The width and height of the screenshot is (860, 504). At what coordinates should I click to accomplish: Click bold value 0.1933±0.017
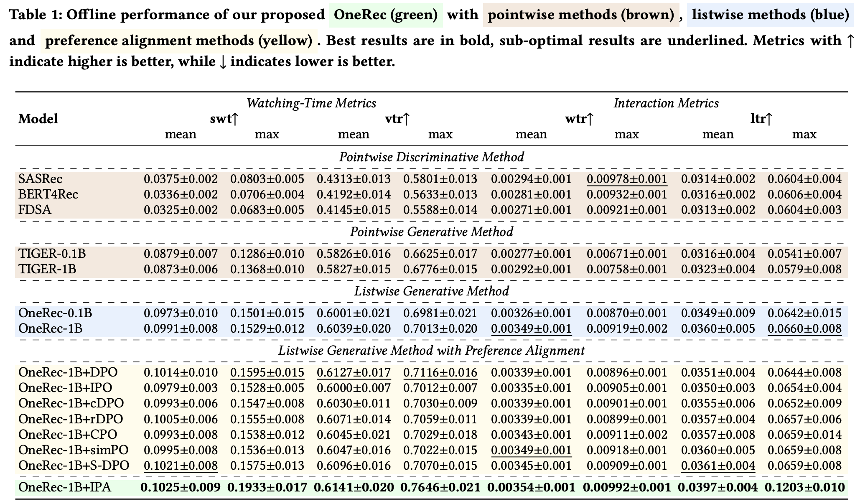[x=267, y=487]
